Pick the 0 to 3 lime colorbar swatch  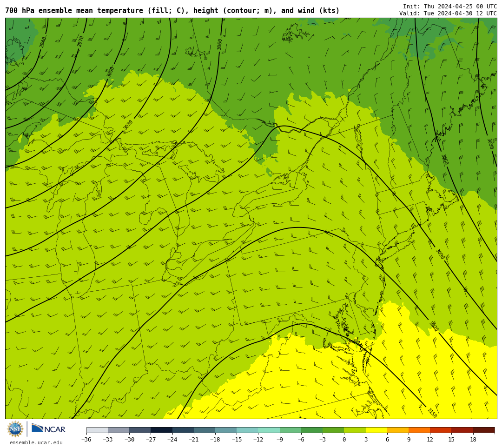(x=355, y=430)
